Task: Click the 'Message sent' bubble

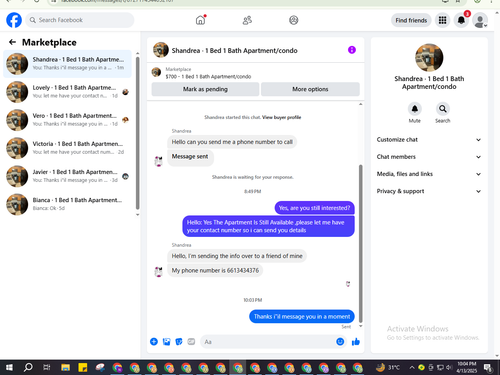Action: click(x=190, y=157)
